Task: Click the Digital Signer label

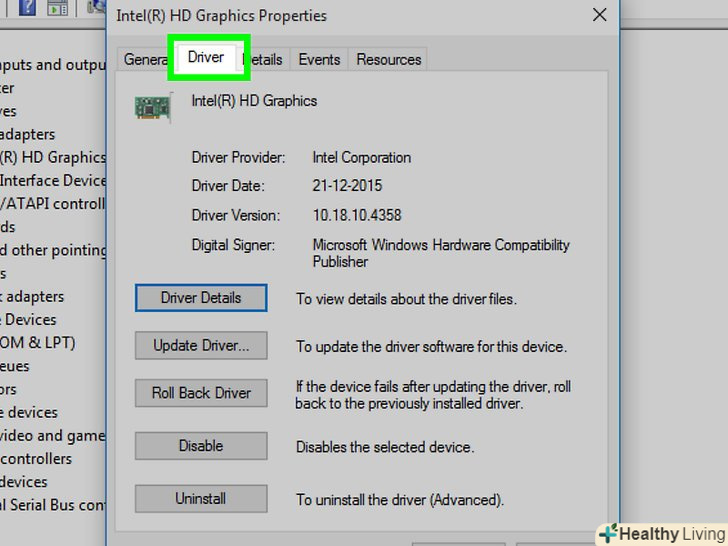Action: pyautogui.click(x=233, y=245)
